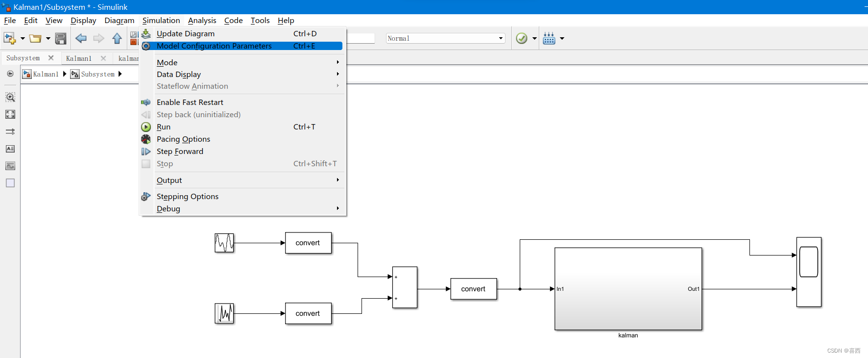Image resolution: width=868 pixels, height=358 pixels.
Task: Expand the Mode submenu
Action: click(242, 62)
